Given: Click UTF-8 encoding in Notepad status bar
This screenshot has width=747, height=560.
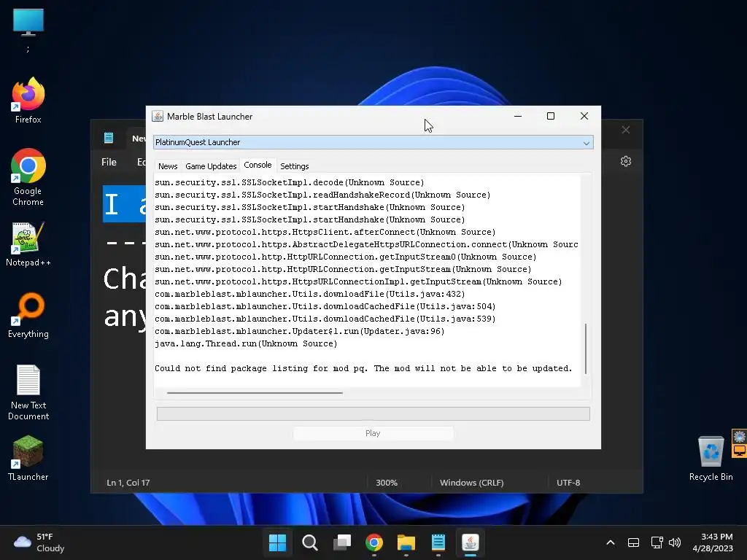Looking at the screenshot, I should coord(568,483).
